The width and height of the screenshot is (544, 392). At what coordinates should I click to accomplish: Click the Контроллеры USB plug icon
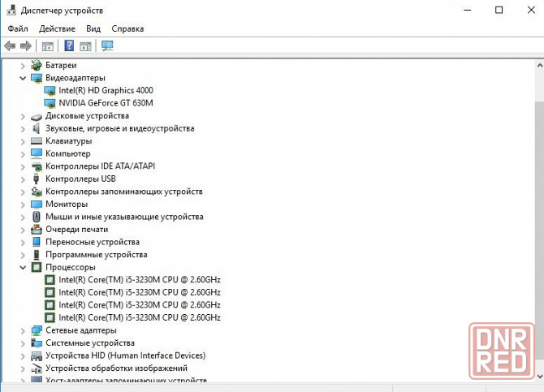click(37, 179)
